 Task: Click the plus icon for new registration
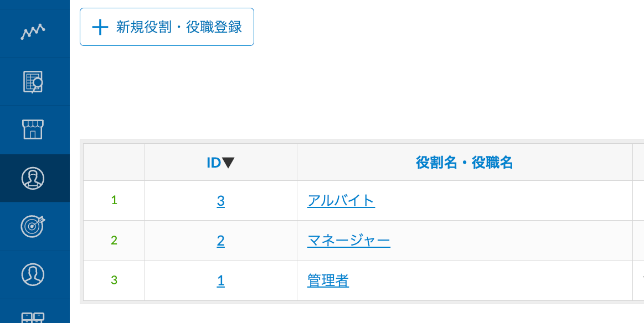coord(100,27)
